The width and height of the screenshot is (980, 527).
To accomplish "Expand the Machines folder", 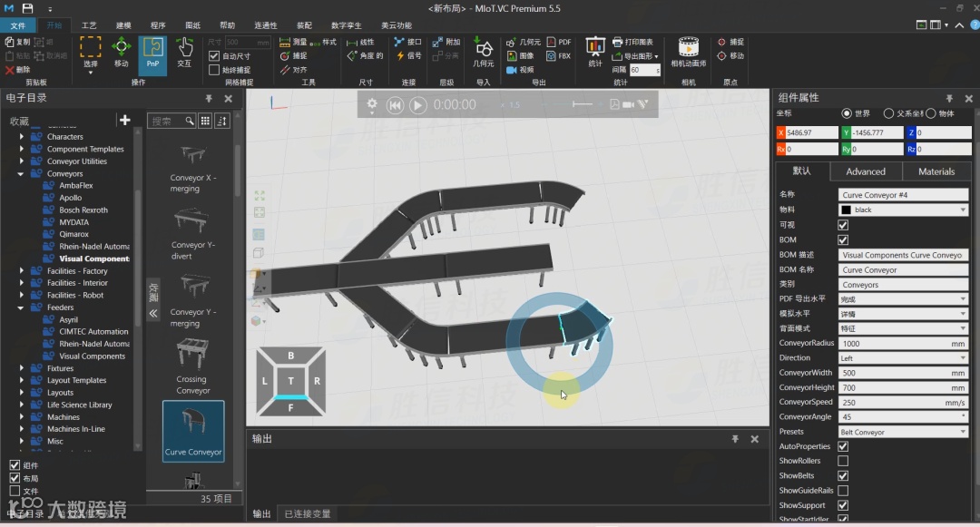I will (21, 417).
